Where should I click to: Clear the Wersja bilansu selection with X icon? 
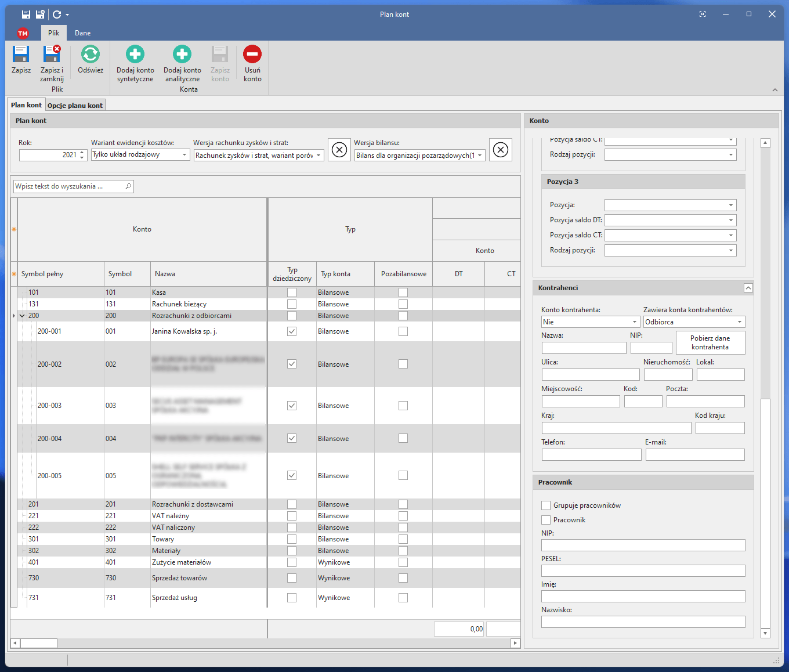coord(500,150)
